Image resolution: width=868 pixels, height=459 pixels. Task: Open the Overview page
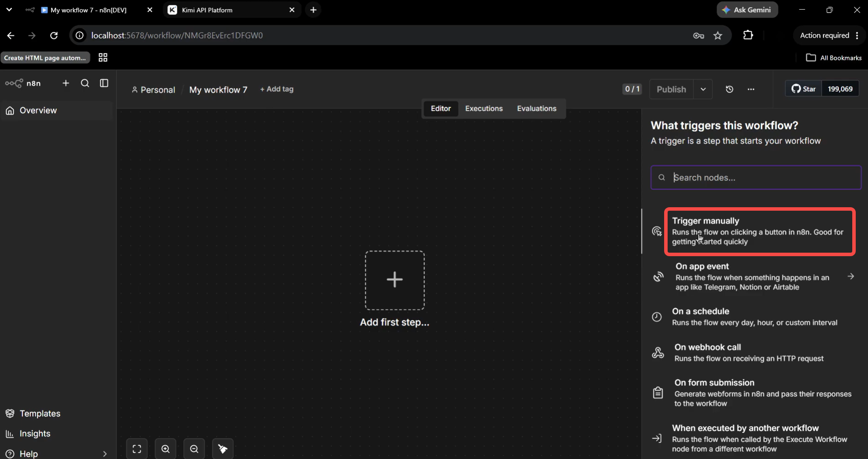pyautogui.click(x=57, y=111)
